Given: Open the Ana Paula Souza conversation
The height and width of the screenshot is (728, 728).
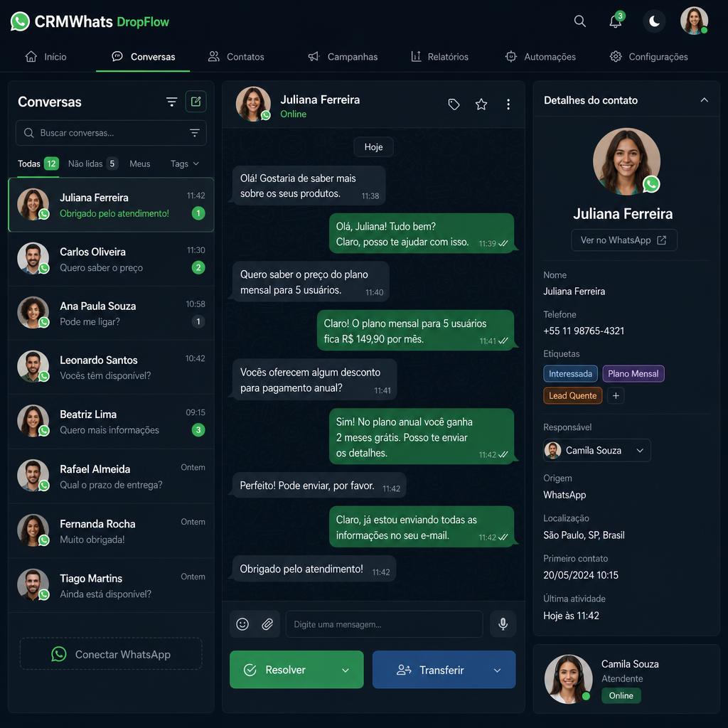Looking at the screenshot, I should (111, 314).
